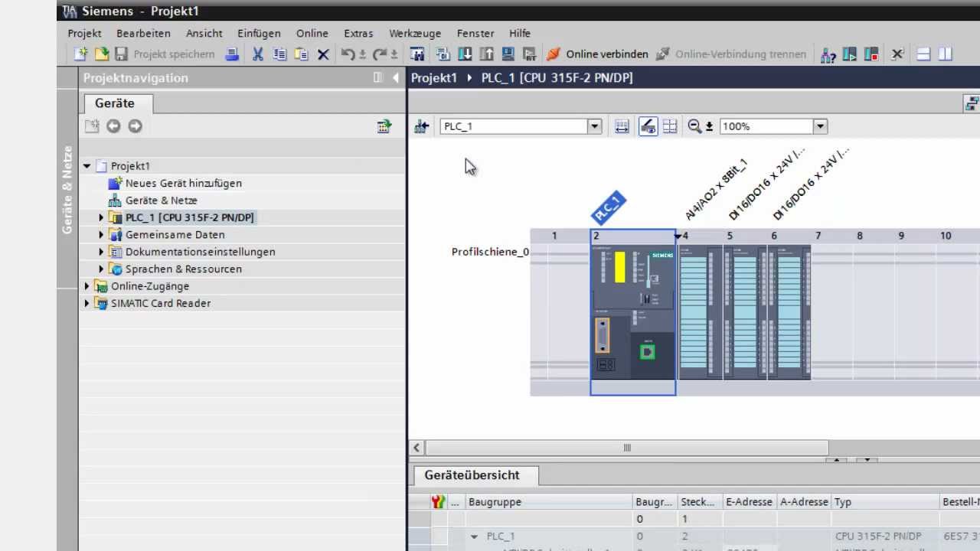The image size is (980, 551).
Task: Toggle the show module labels icon
Action: [648, 126]
